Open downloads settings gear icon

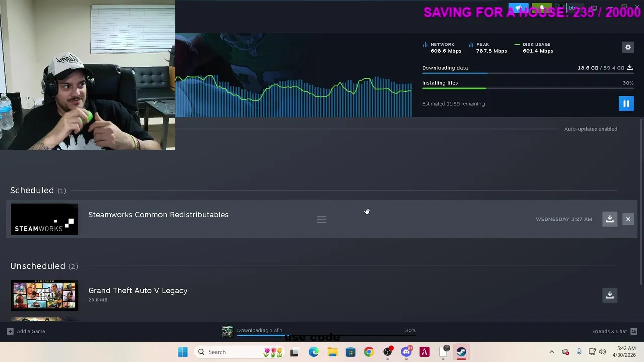(x=628, y=47)
